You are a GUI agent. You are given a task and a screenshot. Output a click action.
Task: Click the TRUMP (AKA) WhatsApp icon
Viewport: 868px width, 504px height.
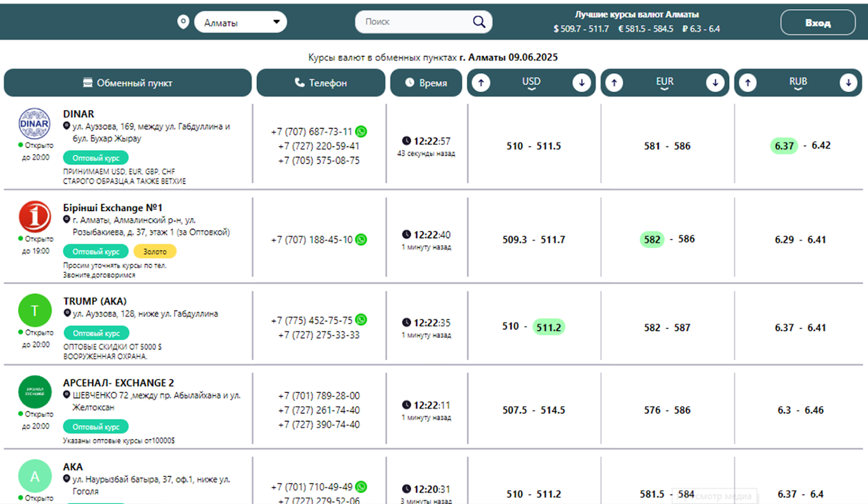tap(361, 320)
